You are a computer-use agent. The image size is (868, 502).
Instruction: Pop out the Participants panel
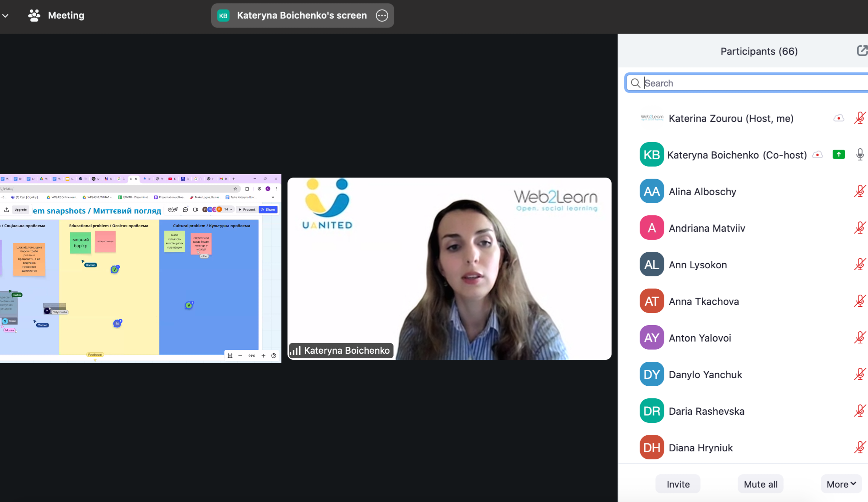pyautogui.click(x=862, y=51)
